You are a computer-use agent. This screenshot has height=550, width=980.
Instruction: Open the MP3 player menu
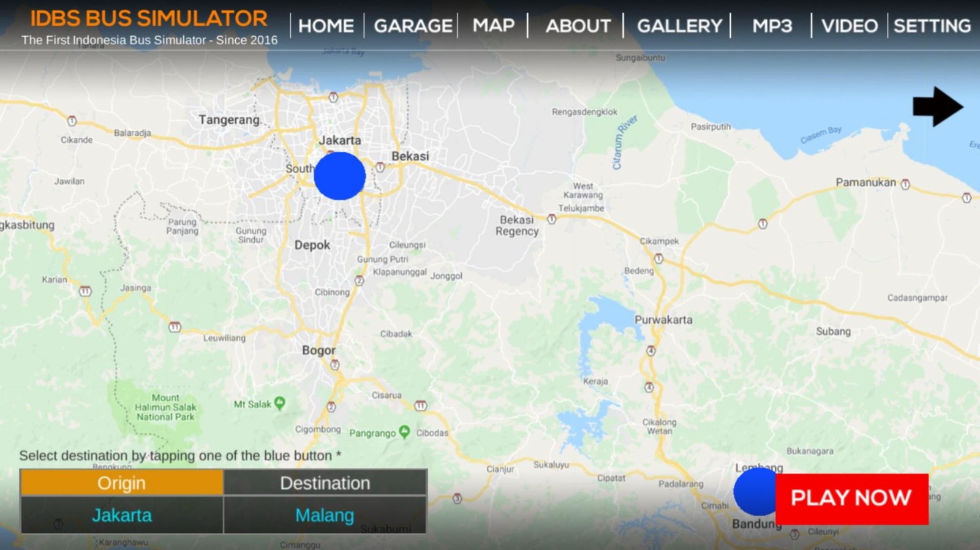point(772,26)
